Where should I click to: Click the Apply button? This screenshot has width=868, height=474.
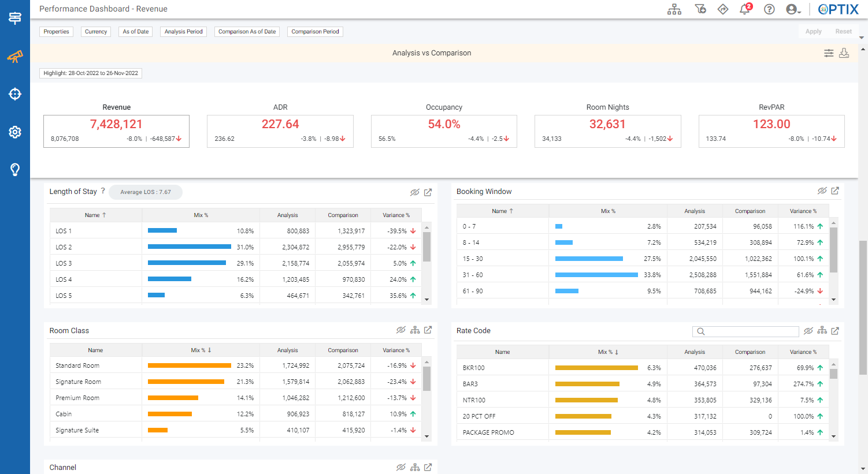(813, 32)
